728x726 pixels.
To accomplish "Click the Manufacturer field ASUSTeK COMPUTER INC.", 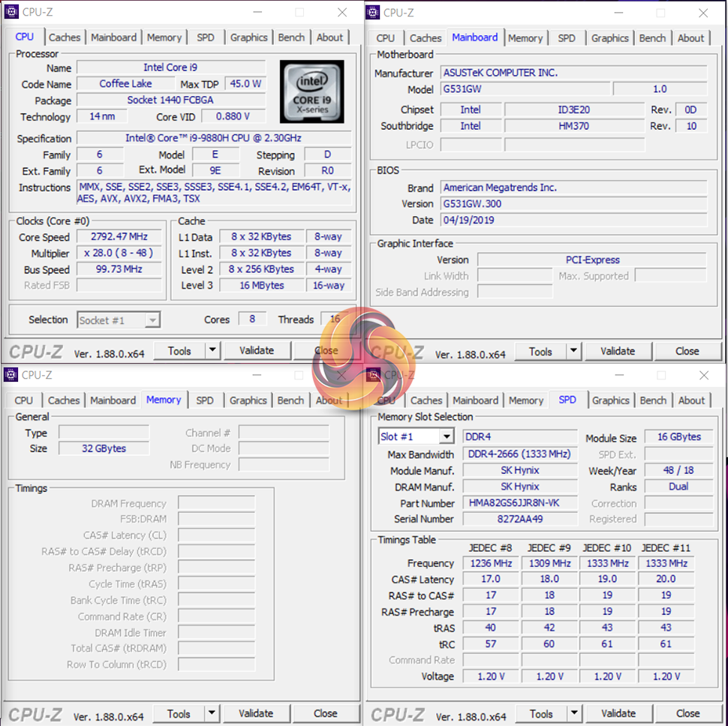I will (573, 73).
